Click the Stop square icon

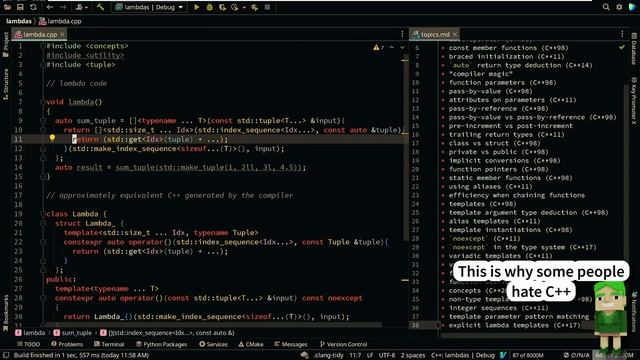point(267,7)
